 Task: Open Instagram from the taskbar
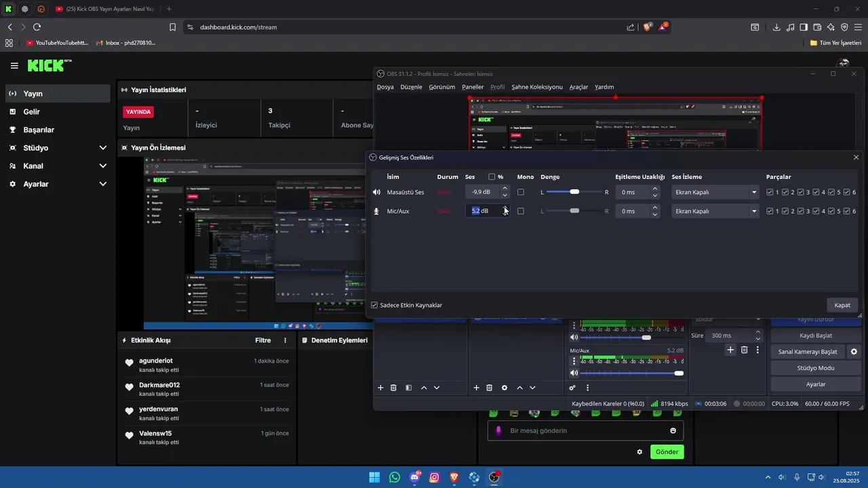(x=435, y=477)
